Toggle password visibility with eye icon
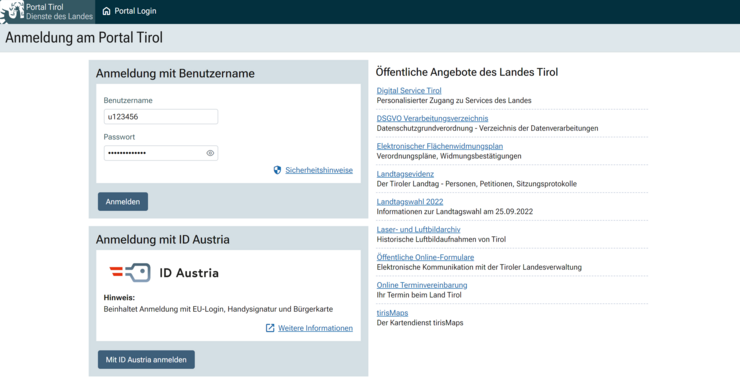 click(x=210, y=153)
